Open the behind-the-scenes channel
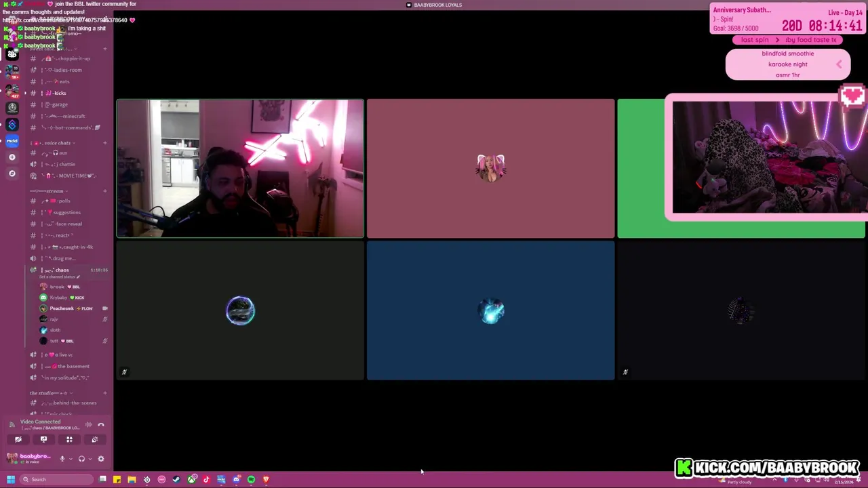 tap(68, 403)
